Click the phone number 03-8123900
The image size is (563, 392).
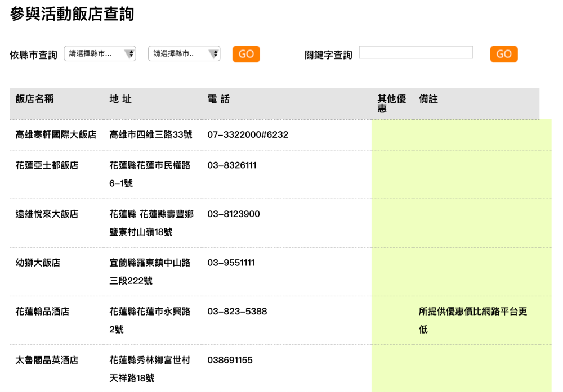pyautogui.click(x=234, y=214)
